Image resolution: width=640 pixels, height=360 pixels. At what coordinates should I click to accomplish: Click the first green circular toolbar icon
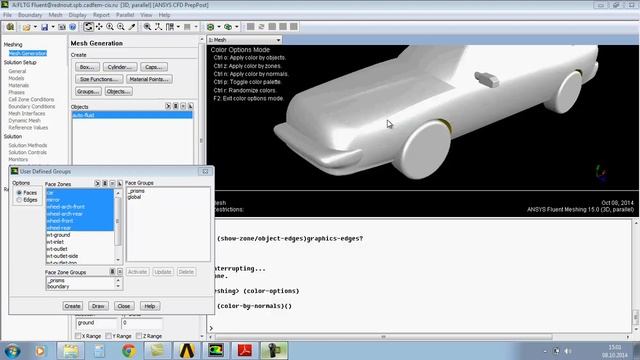click(x=210, y=27)
